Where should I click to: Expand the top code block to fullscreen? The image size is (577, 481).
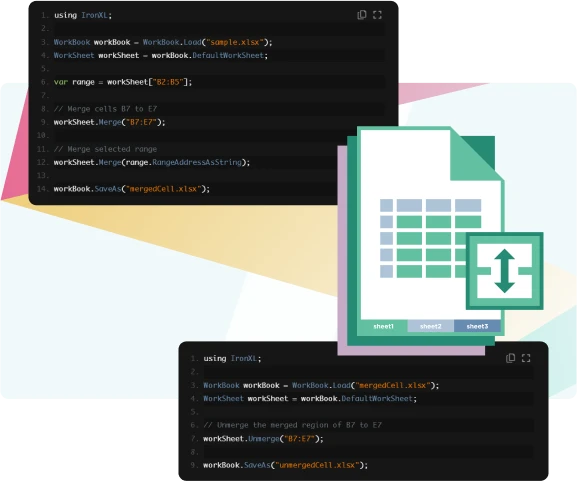(377, 15)
